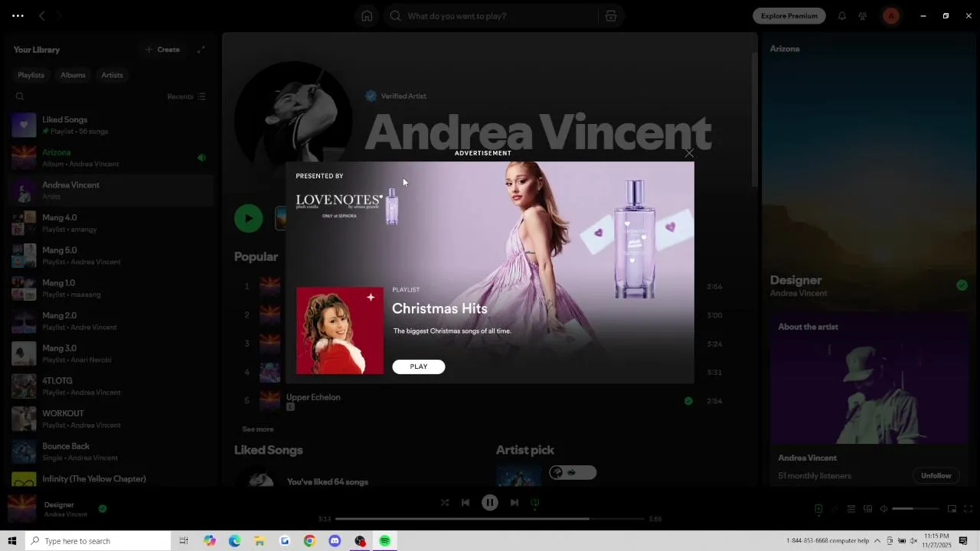980x551 pixels.
Task: Open What's New notifications bell
Action: click(x=842, y=16)
